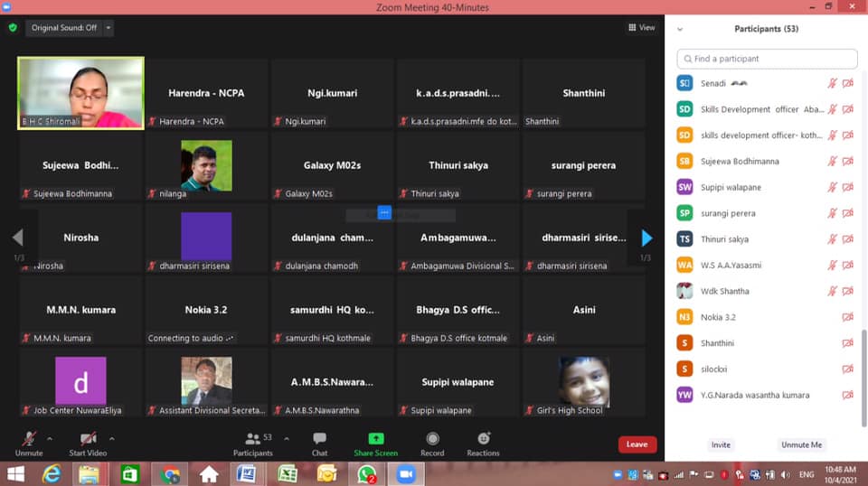Click the Zoom taskbar icon
868x486 pixels.
click(406, 474)
